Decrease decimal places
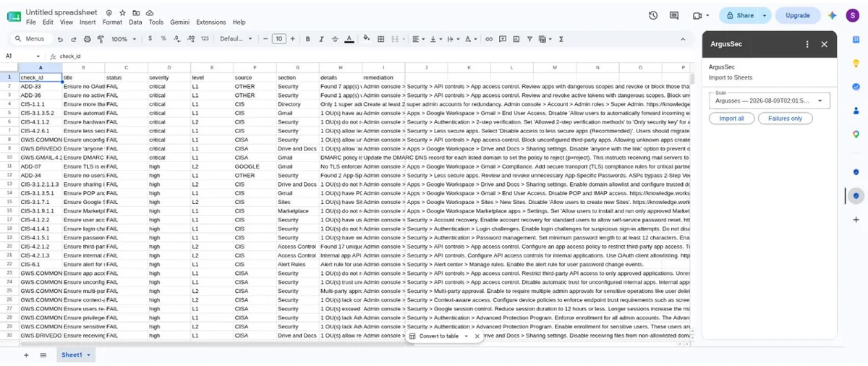 (178, 39)
